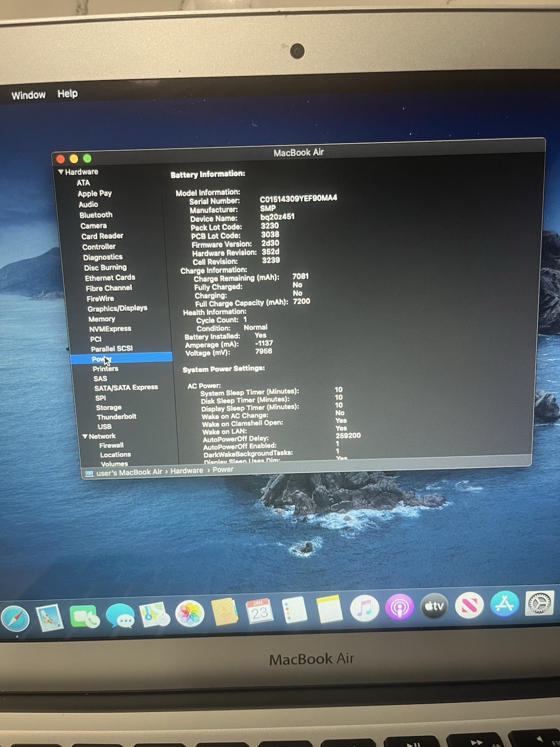Click AutoPowerOff Delay value 259200
Image resolution: width=560 pixels, height=747 pixels.
[x=348, y=436]
